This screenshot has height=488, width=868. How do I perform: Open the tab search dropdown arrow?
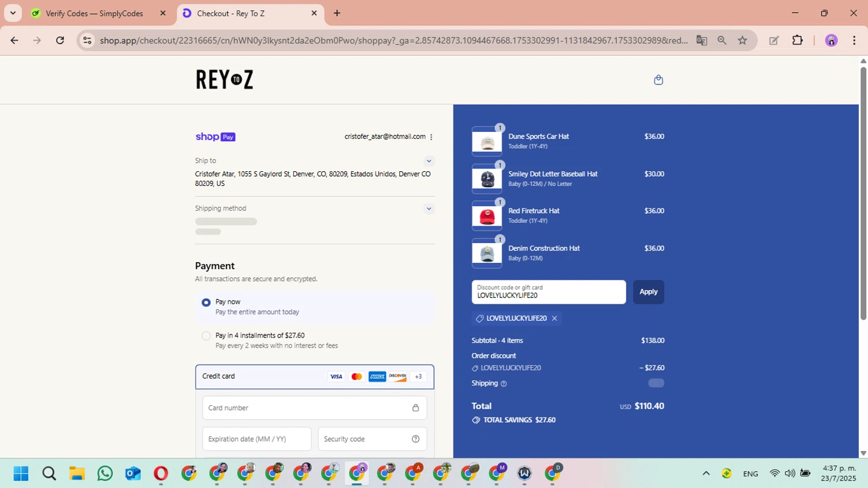coord(13,13)
